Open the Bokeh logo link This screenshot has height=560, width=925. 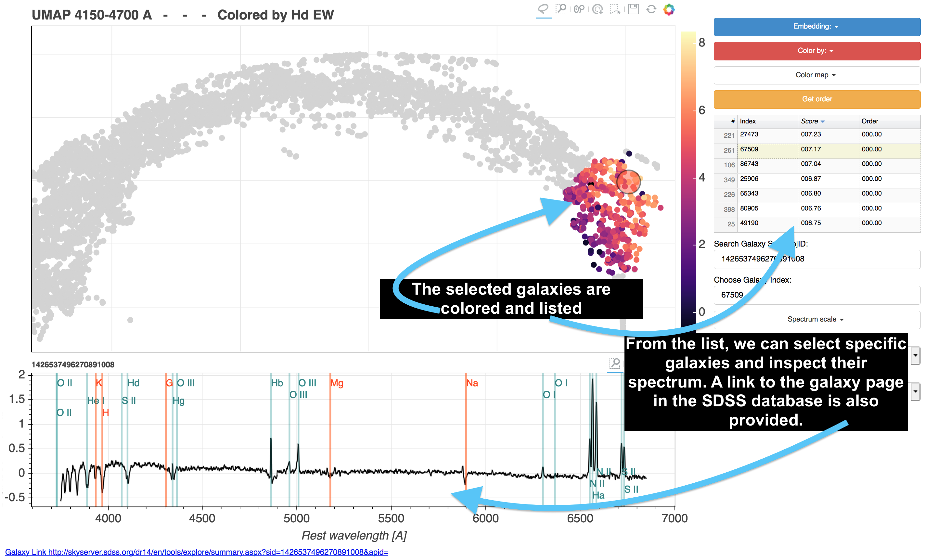[x=669, y=9]
